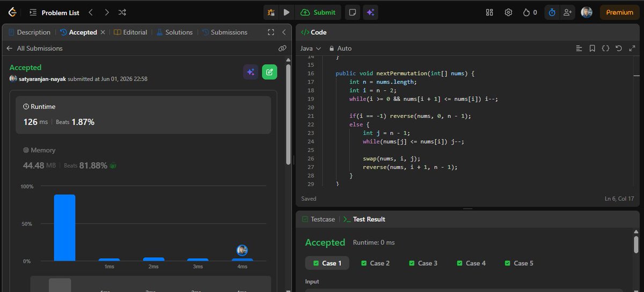644x292 pixels.
Task: Toggle the Auto lock setting
Action: coord(340,48)
